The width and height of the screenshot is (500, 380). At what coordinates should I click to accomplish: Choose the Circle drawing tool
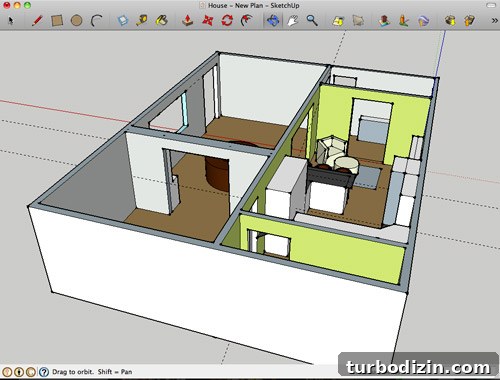(x=76, y=21)
